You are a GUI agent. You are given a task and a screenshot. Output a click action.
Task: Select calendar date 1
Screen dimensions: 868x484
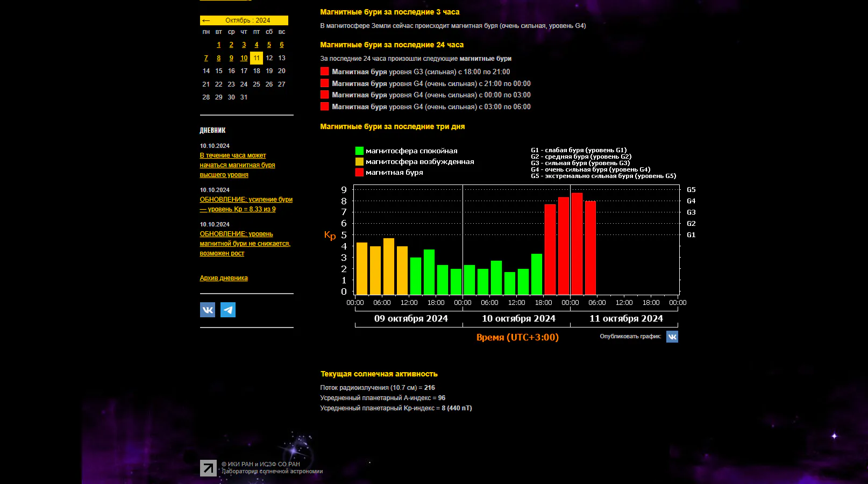(x=219, y=45)
